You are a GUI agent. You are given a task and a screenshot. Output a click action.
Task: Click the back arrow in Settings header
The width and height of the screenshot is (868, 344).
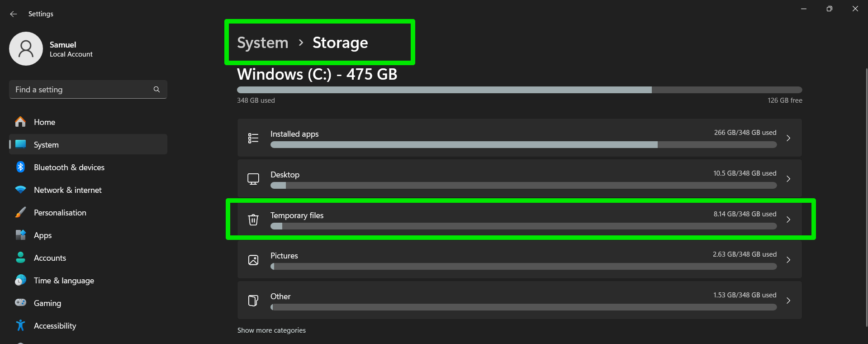14,14
